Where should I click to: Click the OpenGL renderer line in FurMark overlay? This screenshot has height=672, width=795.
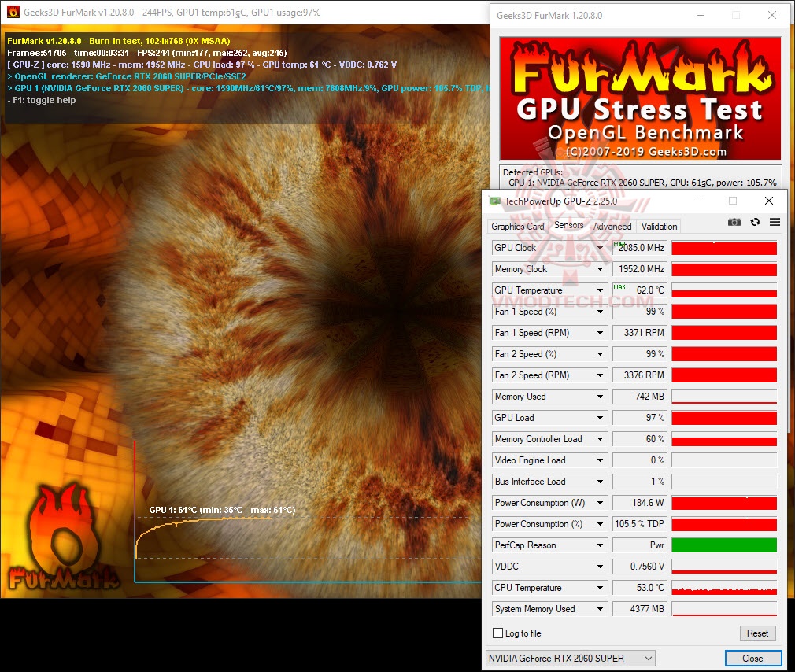tap(127, 76)
